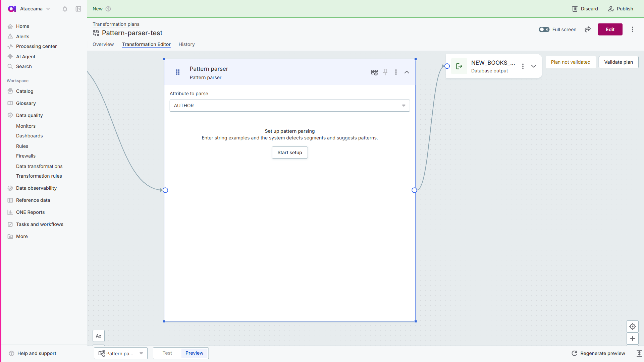
Task: Click the Start setup button
Action: 289,153
